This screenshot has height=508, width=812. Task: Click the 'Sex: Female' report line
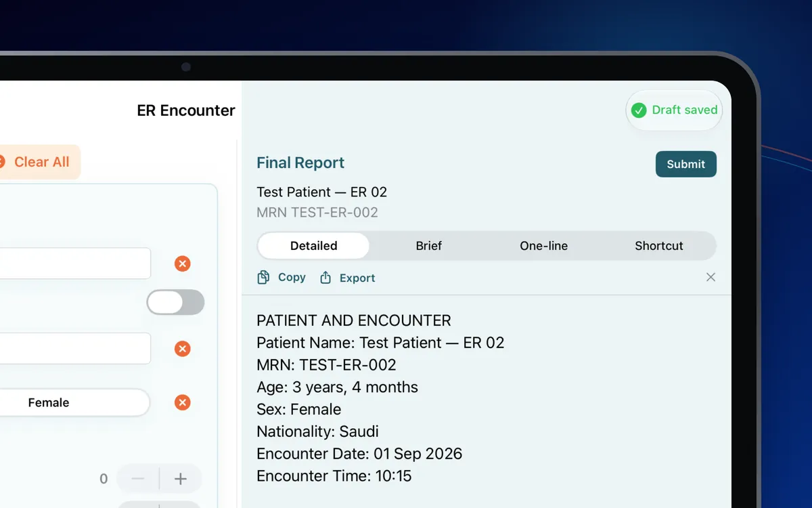(x=298, y=410)
